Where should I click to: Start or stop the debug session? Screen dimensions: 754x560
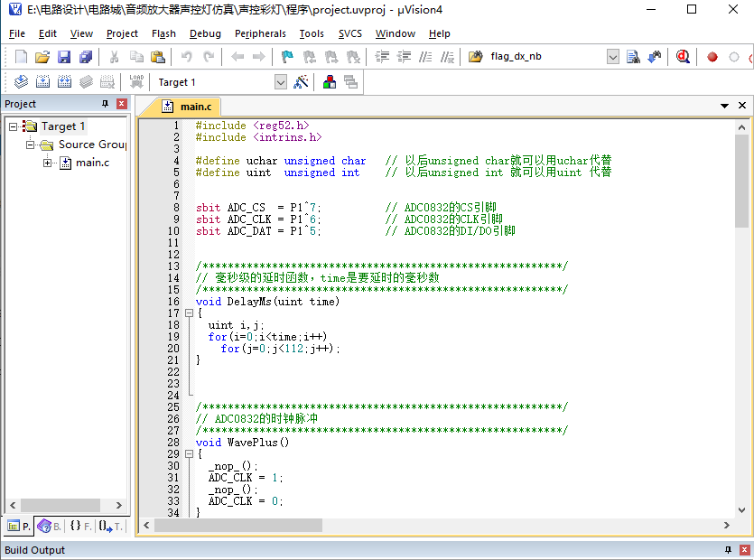pos(683,57)
